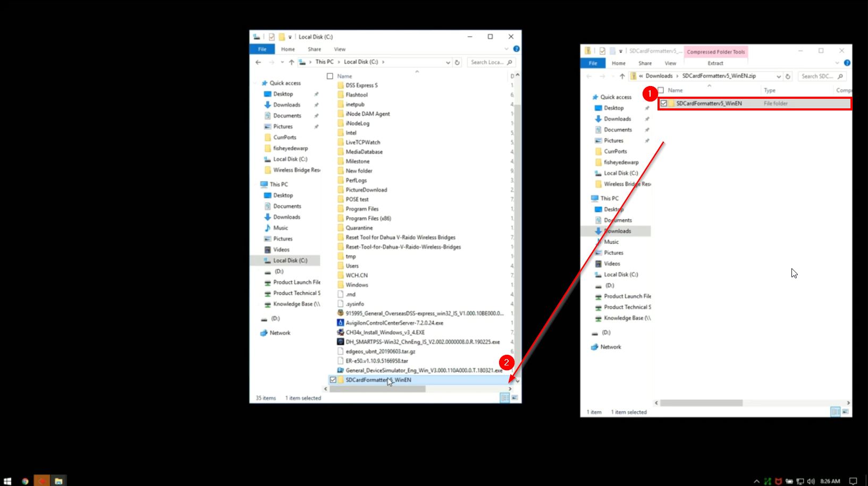Sort by Type column in SDCardFormatter zip window
The image size is (868, 486).
(x=770, y=90)
